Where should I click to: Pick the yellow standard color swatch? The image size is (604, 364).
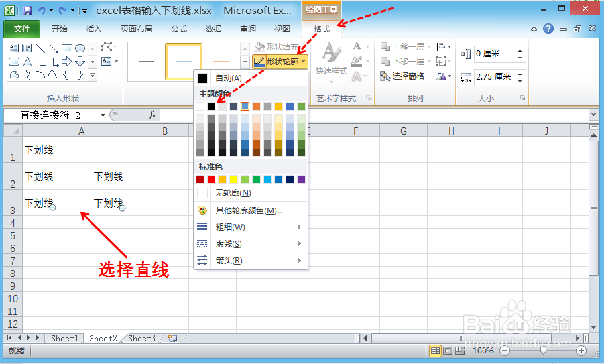(233, 179)
